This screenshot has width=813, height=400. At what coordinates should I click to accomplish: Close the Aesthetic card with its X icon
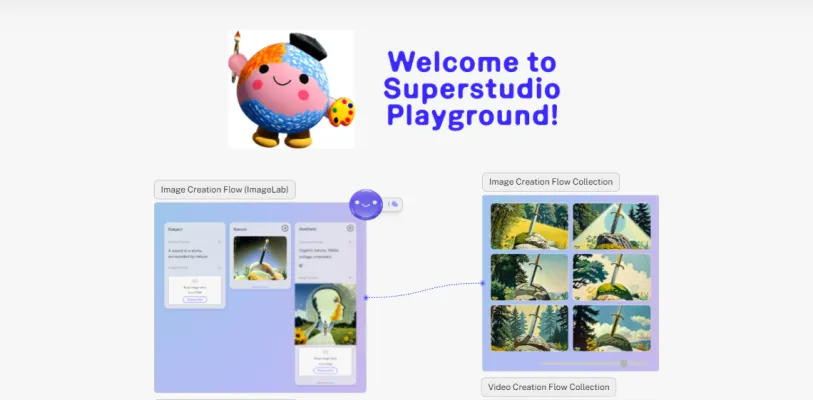350,228
